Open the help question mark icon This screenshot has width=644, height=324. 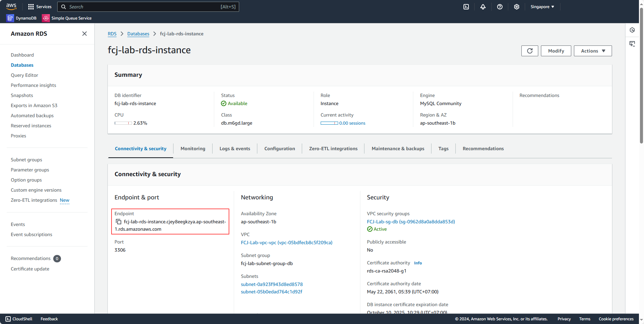coord(500,7)
